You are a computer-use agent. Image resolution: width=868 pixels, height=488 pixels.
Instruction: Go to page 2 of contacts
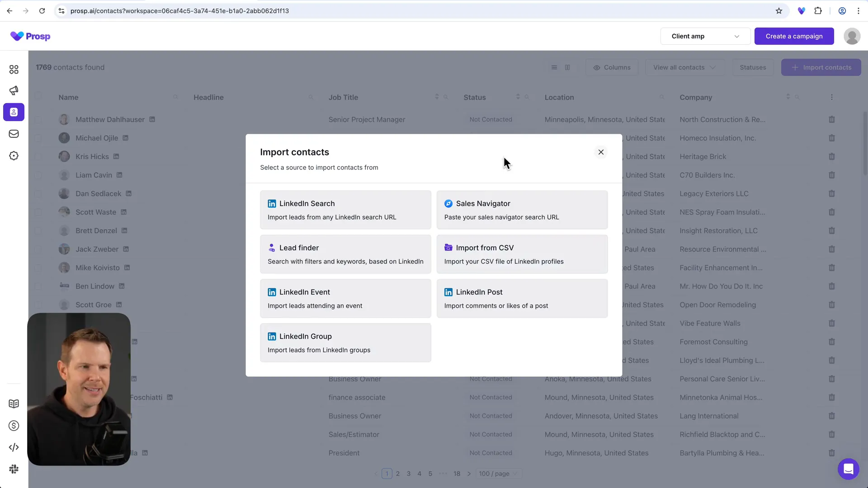397,474
